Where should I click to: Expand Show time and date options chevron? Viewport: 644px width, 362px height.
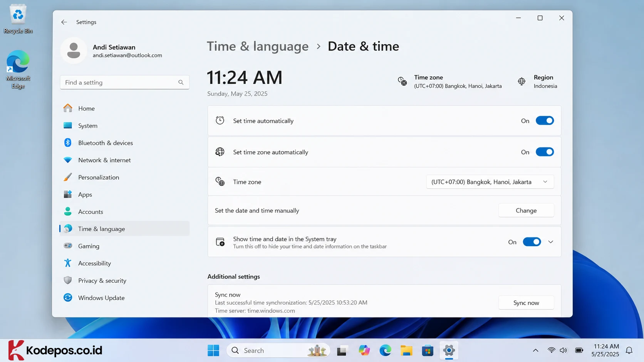(x=551, y=242)
